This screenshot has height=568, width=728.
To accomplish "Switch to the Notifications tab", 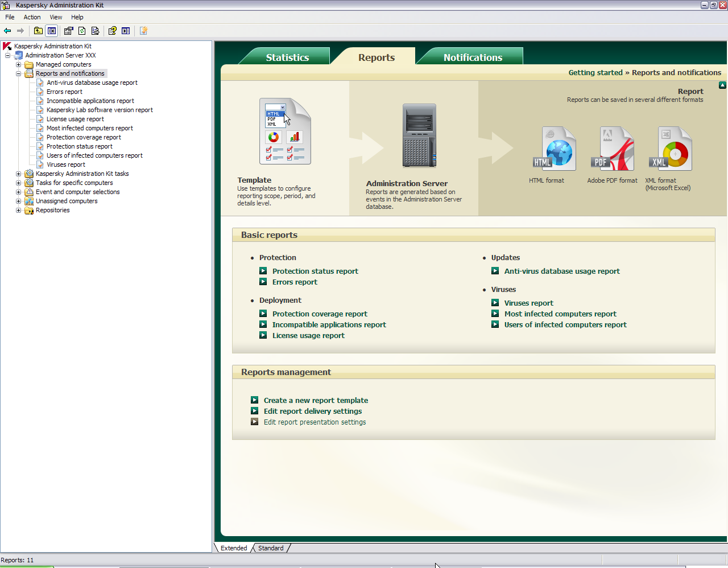I will coord(473,57).
